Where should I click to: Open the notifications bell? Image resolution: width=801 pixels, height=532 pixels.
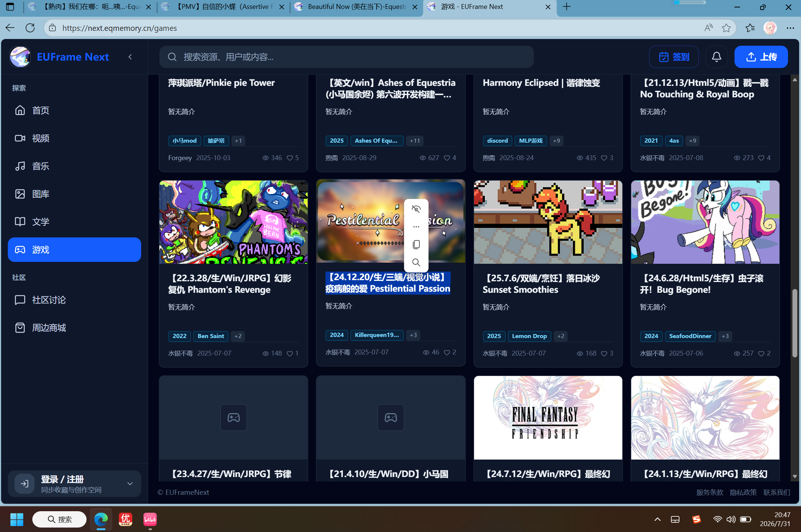pos(716,57)
